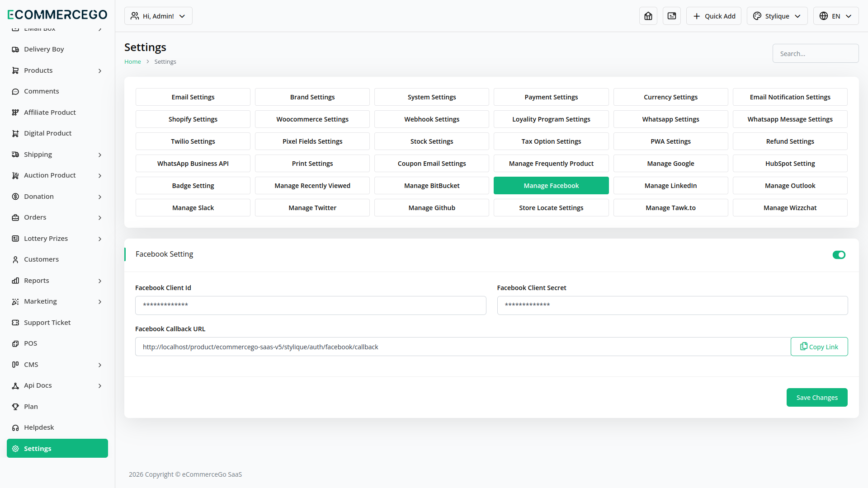Expand the Api Docs submenu arrow
The width and height of the screenshot is (868, 488).
click(100, 385)
